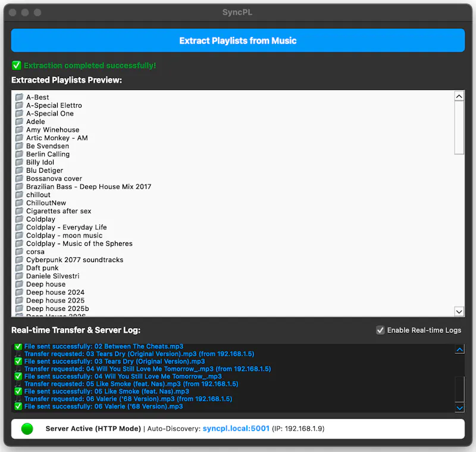
Task: Click folder icon beside Cyberpunk 2077 soundtracks
Action: click(20, 260)
